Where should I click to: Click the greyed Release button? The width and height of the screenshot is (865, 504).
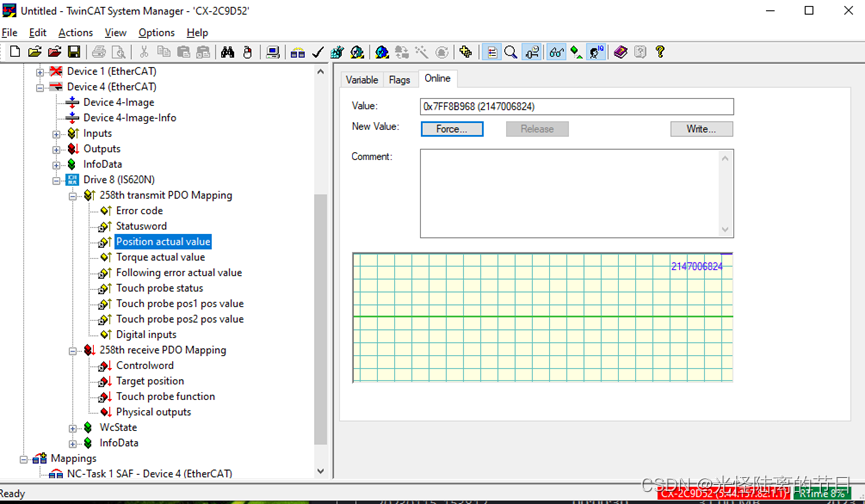pos(537,129)
